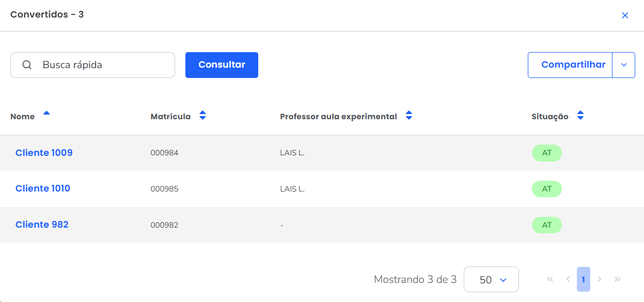The image size is (644, 302).
Task: Click the search magnifier icon
Action: [27, 65]
